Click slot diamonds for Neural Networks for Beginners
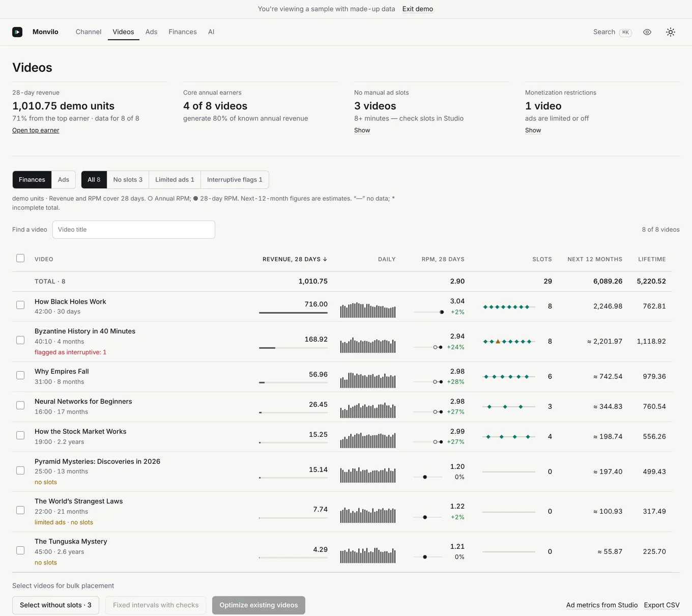Viewport: 692px width, 616px height. point(509,407)
